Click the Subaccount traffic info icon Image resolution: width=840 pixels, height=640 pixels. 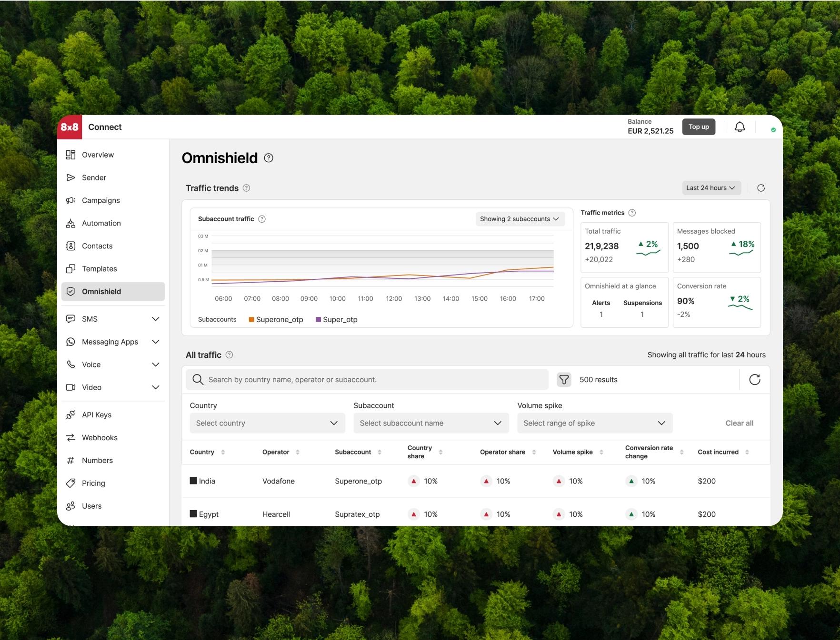[262, 219]
